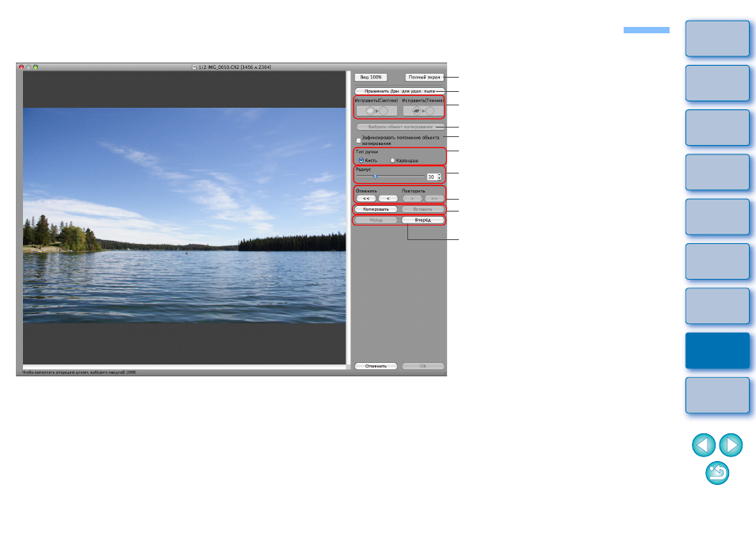The height and width of the screenshot is (534, 756).
Task: Redo one step with the ">" button
Action: point(412,199)
